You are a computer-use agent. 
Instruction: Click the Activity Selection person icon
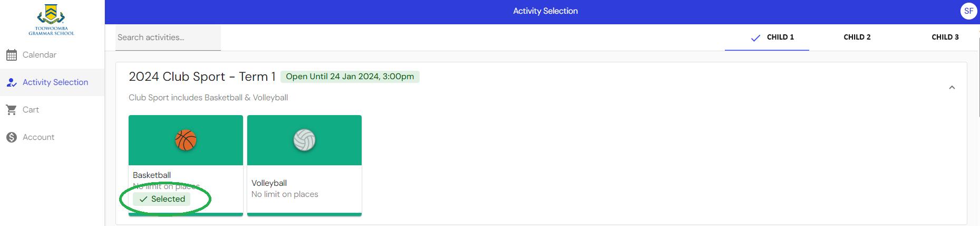point(12,82)
